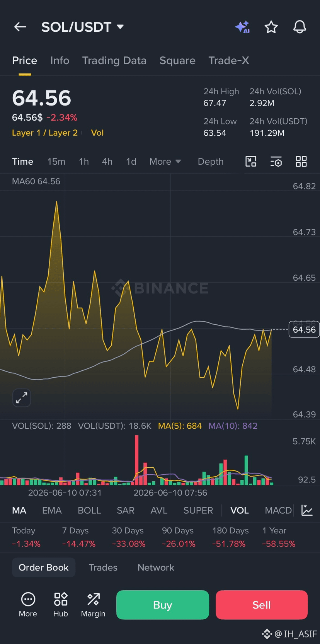Open the Layer 1 / Layer 2 tag
Image resolution: width=320 pixels, height=644 pixels.
click(45, 133)
